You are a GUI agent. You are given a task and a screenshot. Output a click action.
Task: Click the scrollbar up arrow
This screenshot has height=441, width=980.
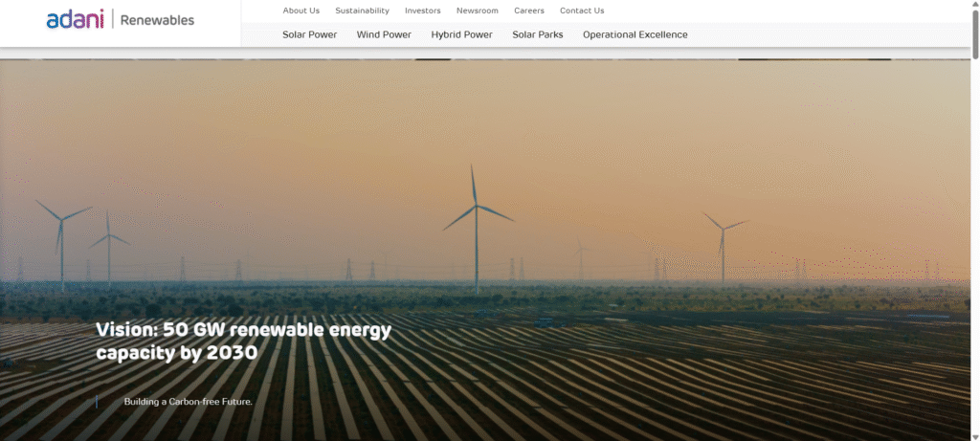coord(974,5)
